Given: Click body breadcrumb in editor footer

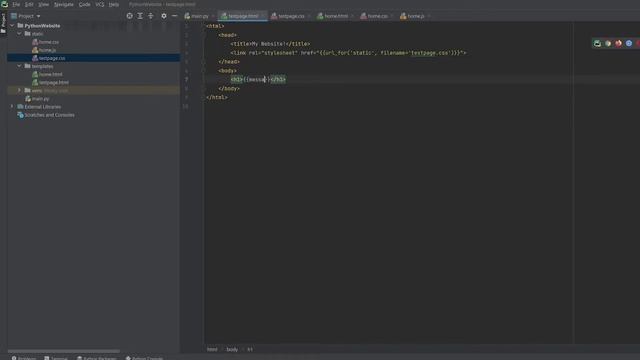Looking at the screenshot, I should coord(232,349).
